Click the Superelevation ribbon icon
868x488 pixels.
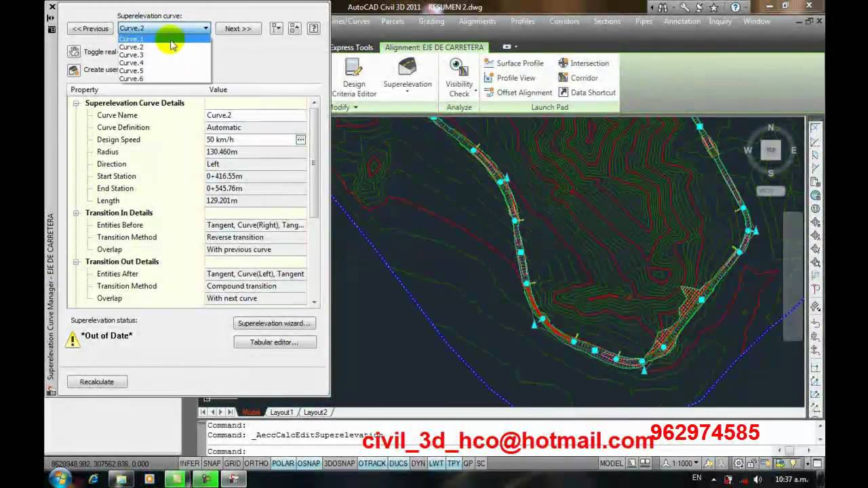pos(407,75)
